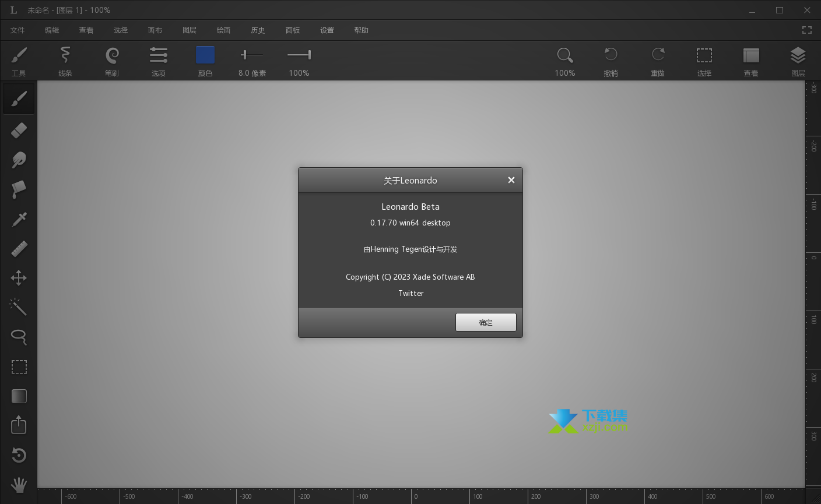This screenshot has width=821, height=504.
Task: Click the 选择 selection icon in top toolbar
Action: [704, 55]
